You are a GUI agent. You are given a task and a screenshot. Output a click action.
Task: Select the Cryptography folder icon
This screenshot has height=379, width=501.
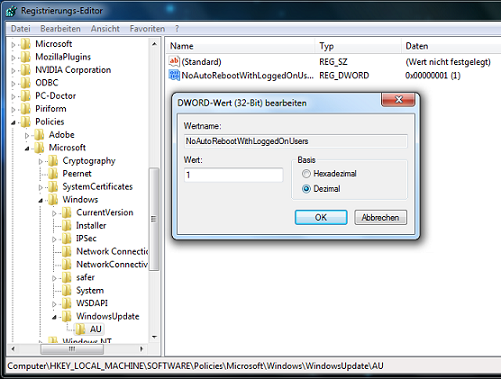pos(53,161)
